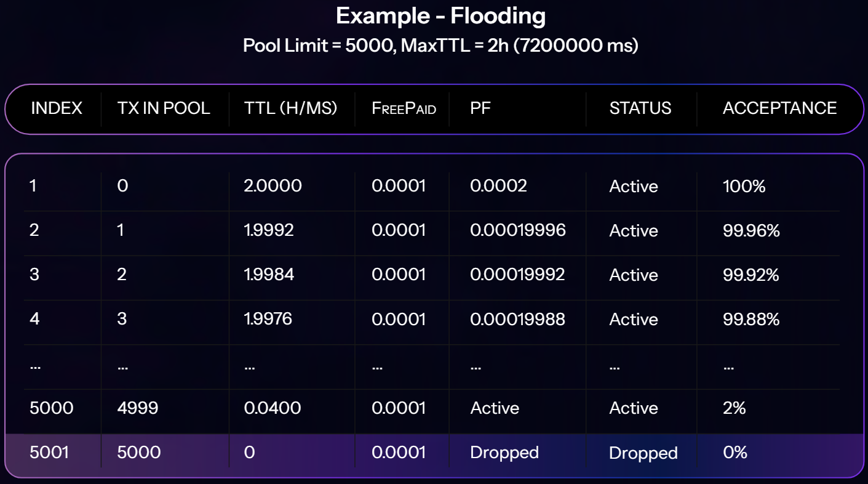Click the TX IN POOL column header
This screenshot has height=484, width=868.
coord(164,108)
